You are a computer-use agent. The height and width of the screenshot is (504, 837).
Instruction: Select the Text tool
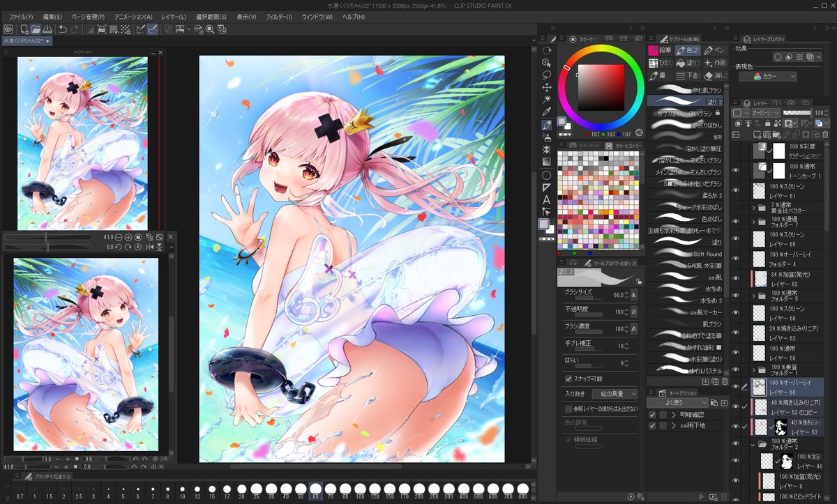click(x=547, y=200)
